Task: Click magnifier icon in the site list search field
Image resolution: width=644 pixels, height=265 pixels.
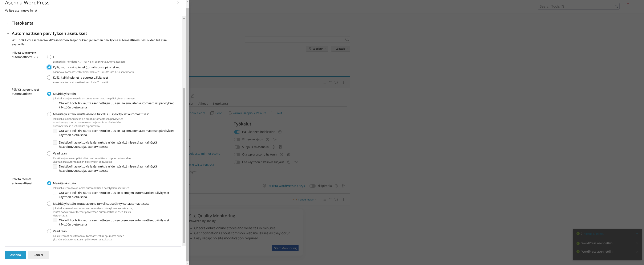Action: pos(347,40)
